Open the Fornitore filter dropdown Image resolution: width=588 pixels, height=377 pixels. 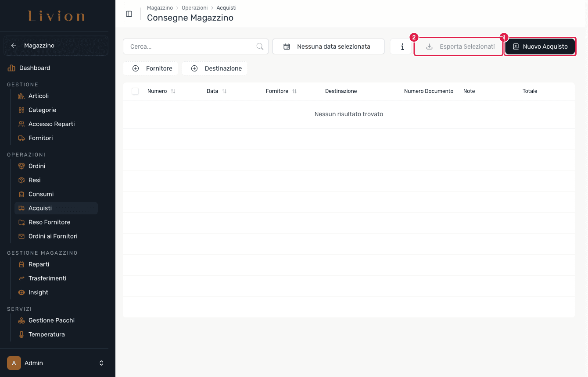pos(151,68)
